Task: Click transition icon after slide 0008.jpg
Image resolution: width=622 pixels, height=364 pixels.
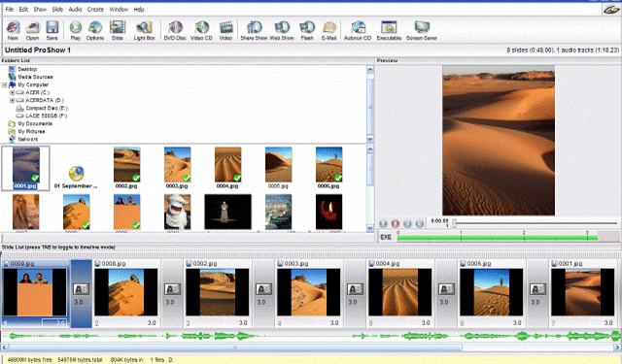Action: pos(173,289)
